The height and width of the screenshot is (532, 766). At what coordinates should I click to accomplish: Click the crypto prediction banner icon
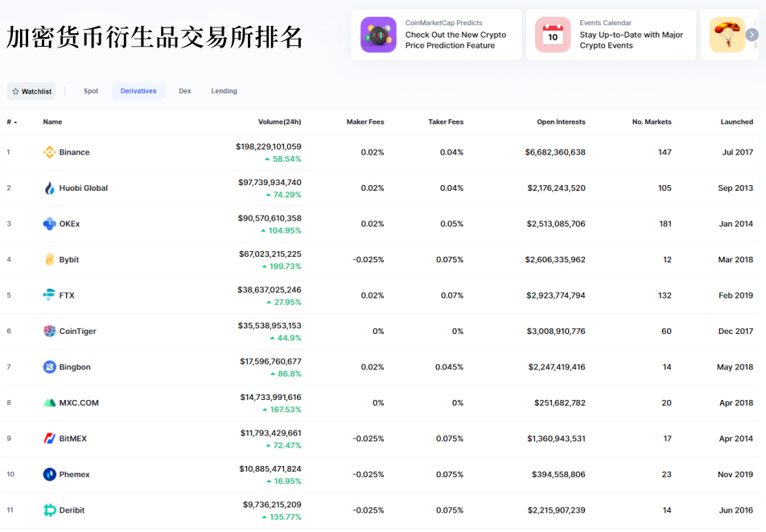coord(378,35)
